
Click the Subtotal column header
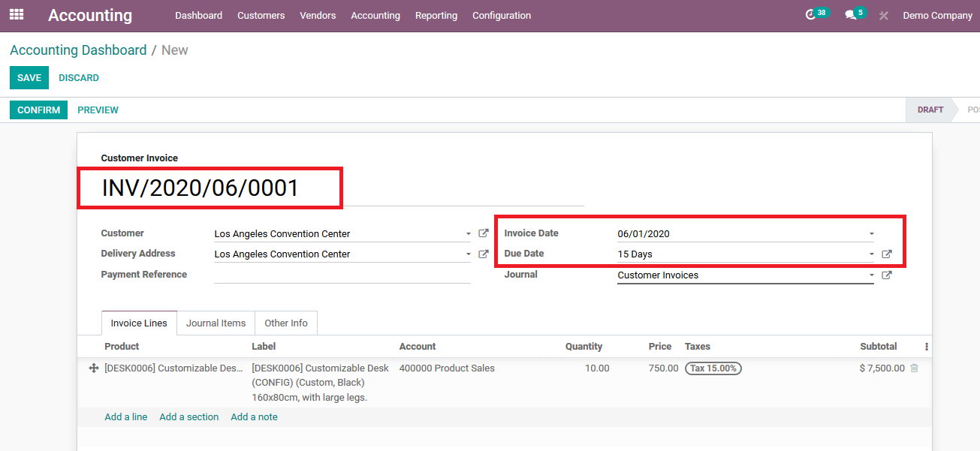pyautogui.click(x=879, y=347)
